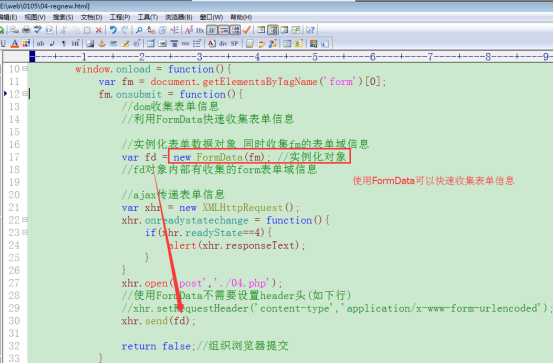
Task: Click the anchor icon
Action: 102,44
